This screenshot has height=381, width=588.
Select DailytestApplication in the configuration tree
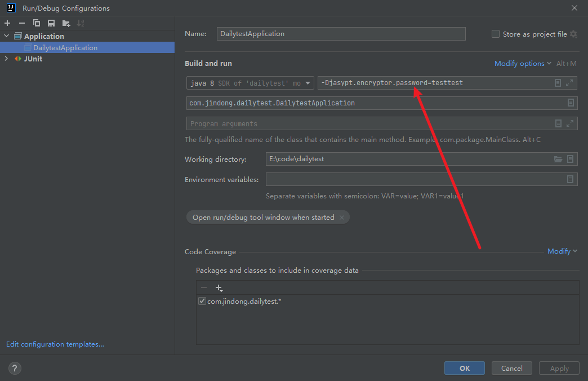click(x=65, y=48)
